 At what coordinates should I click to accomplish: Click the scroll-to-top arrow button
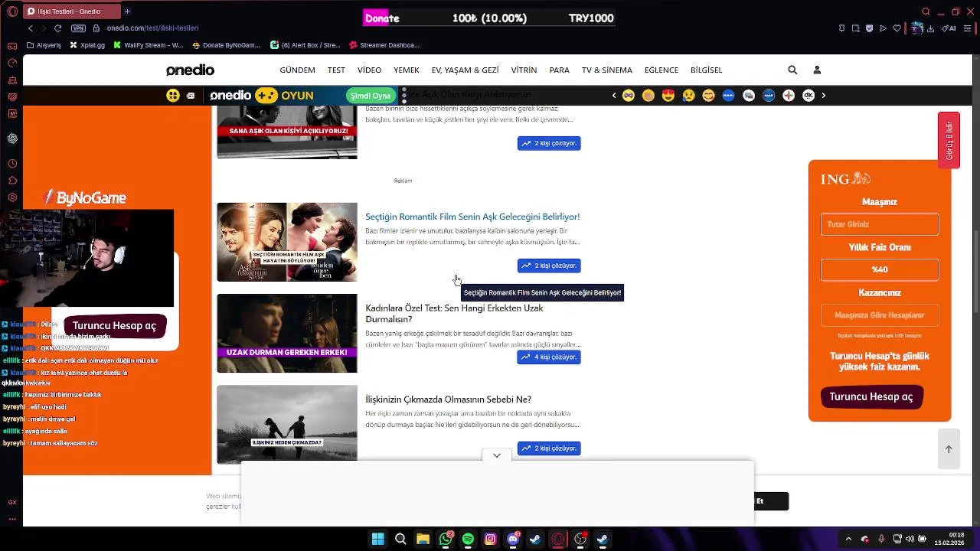coord(949,449)
